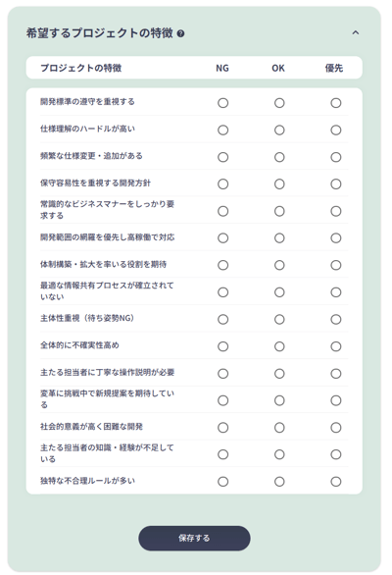Select 優先 for 開発標準の遵守を重視する

click(x=335, y=103)
